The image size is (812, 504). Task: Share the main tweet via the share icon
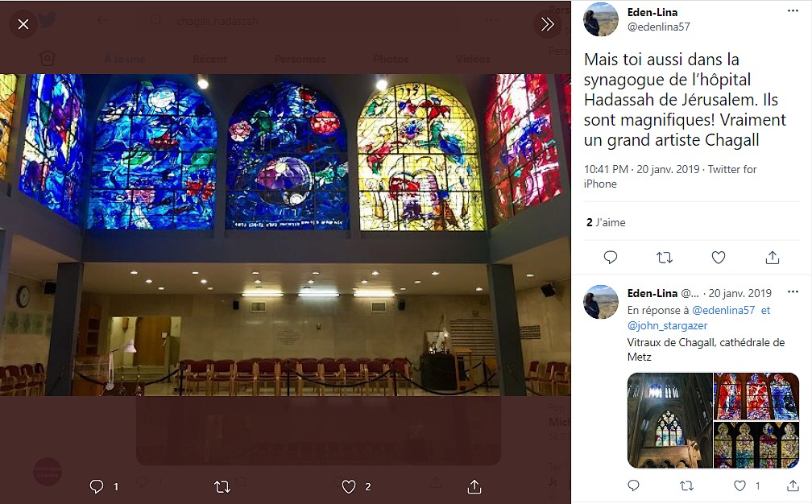point(772,257)
